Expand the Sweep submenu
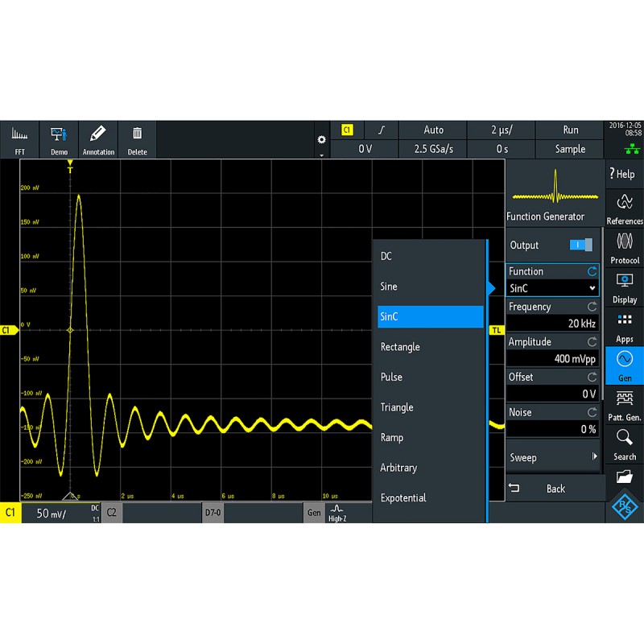 551,456
